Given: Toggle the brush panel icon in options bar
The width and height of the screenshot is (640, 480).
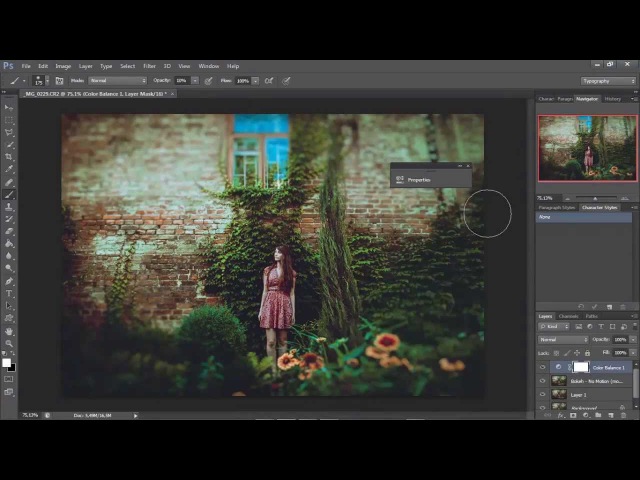Looking at the screenshot, I should pyautogui.click(x=59, y=80).
